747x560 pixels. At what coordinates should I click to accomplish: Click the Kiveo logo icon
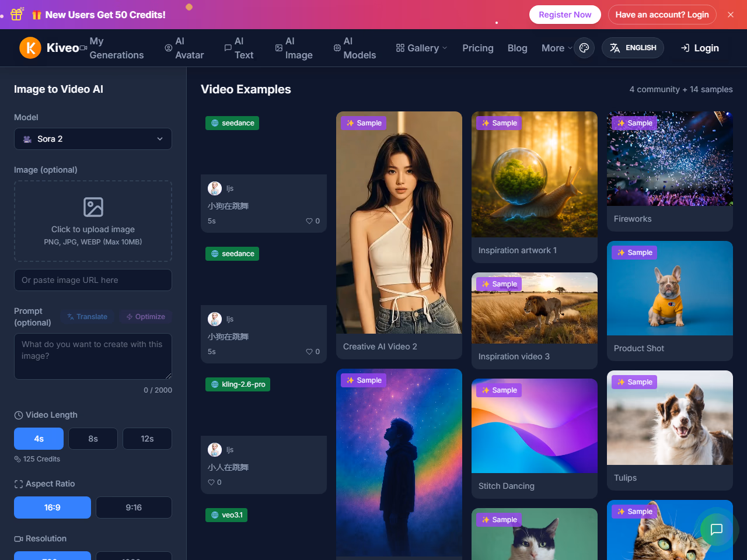[x=30, y=48]
